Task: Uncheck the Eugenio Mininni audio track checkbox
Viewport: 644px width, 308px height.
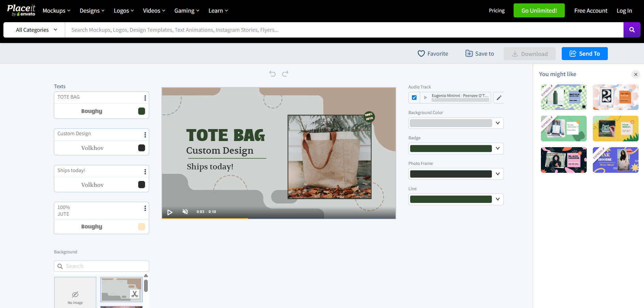Action: point(414,97)
